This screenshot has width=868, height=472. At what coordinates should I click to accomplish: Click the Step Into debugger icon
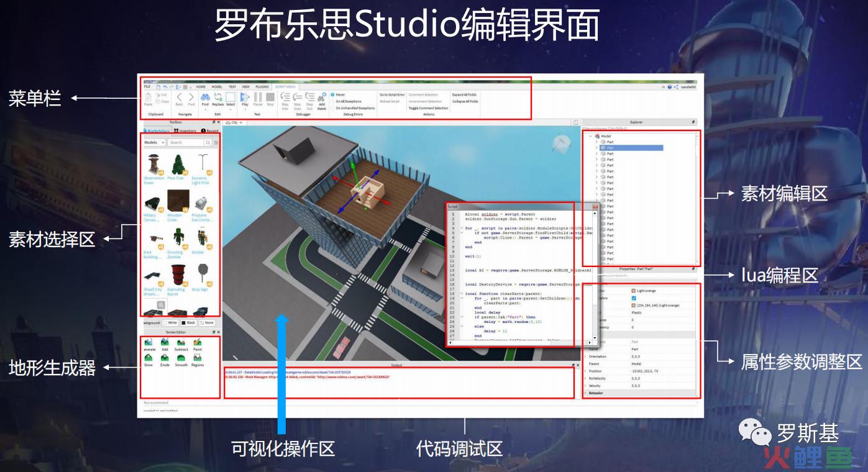[285, 97]
